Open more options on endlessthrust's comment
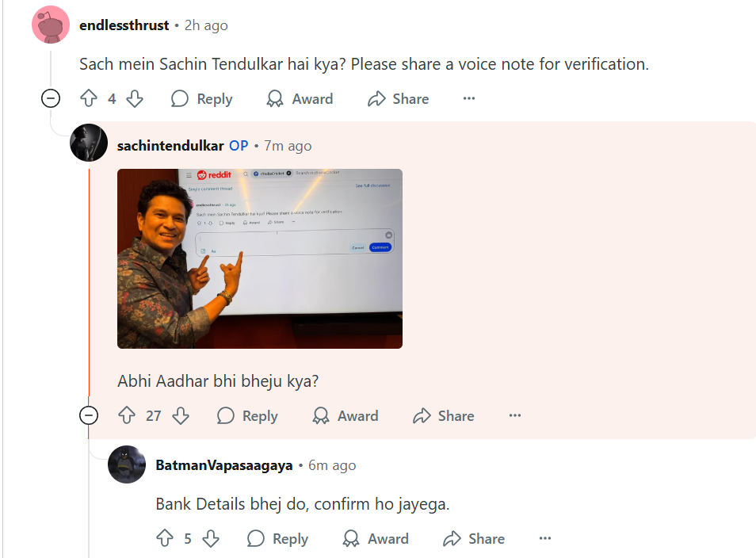Screen dimensions: 756x558 (469, 99)
